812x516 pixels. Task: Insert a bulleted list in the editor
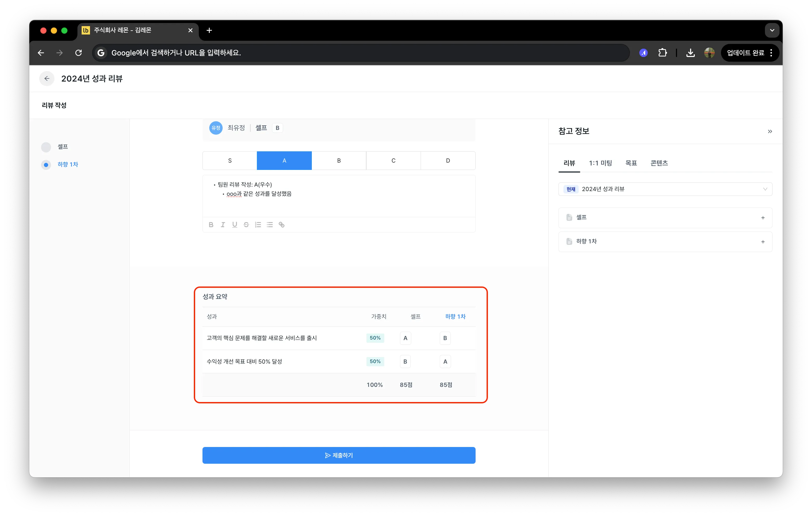pos(270,225)
